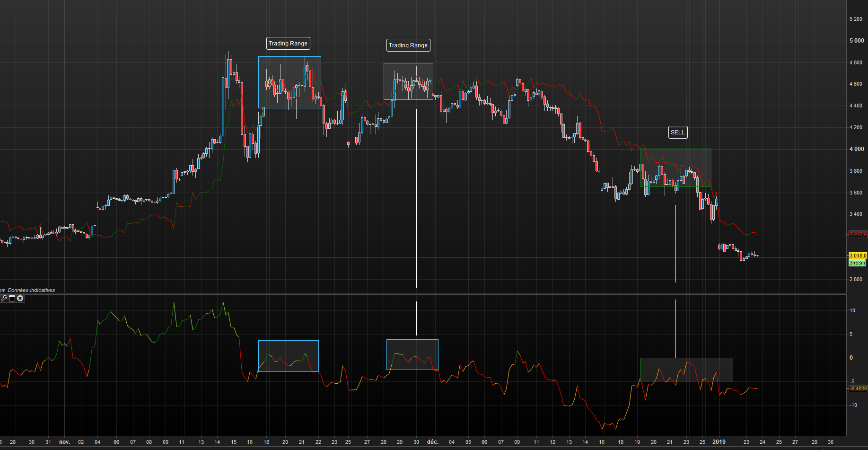Click the red 3 212,6 price tag
Viewport: 868px width, 450px height.
pyautogui.click(x=858, y=235)
